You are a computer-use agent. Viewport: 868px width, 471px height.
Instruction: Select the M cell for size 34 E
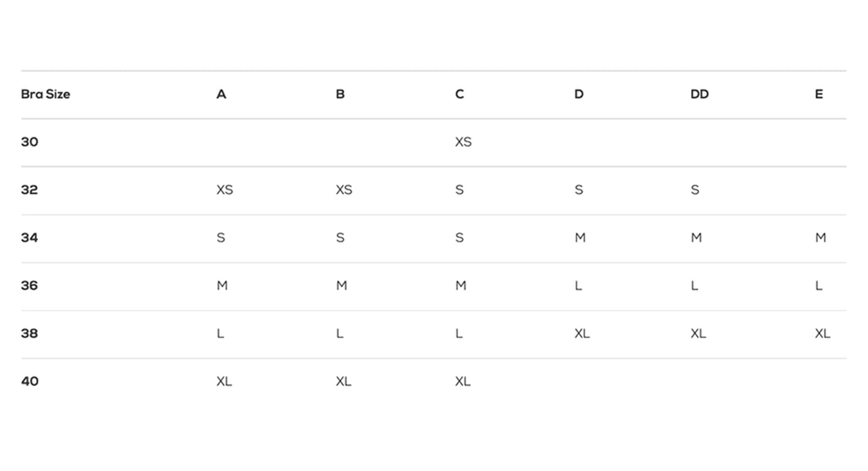pos(820,238)
